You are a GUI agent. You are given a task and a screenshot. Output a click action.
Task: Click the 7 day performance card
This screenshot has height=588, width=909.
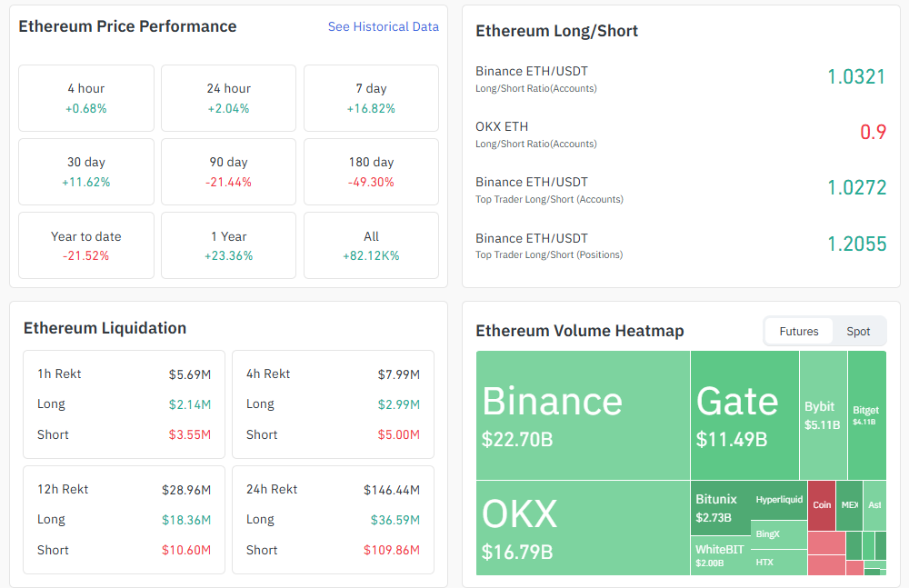[x=371, y=98]
